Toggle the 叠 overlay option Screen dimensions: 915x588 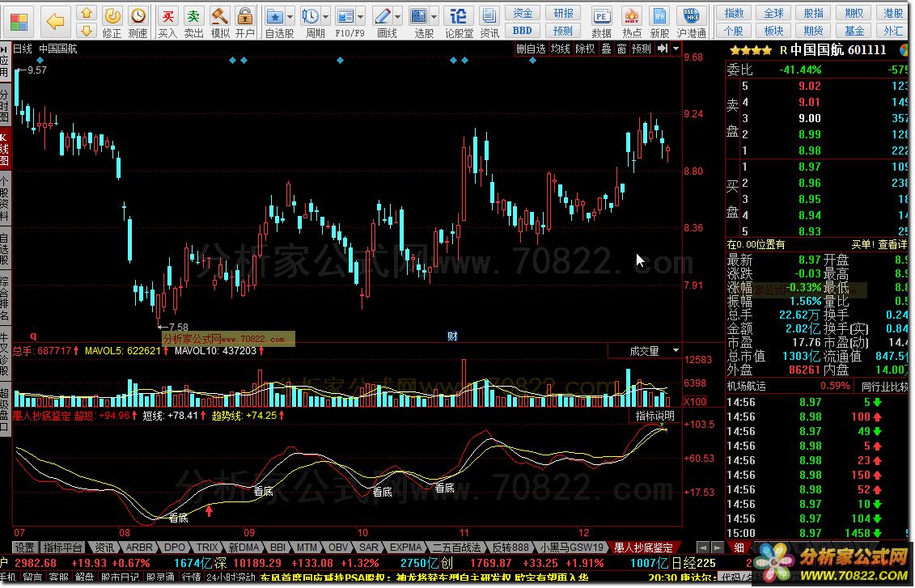[x=606, y=49]
